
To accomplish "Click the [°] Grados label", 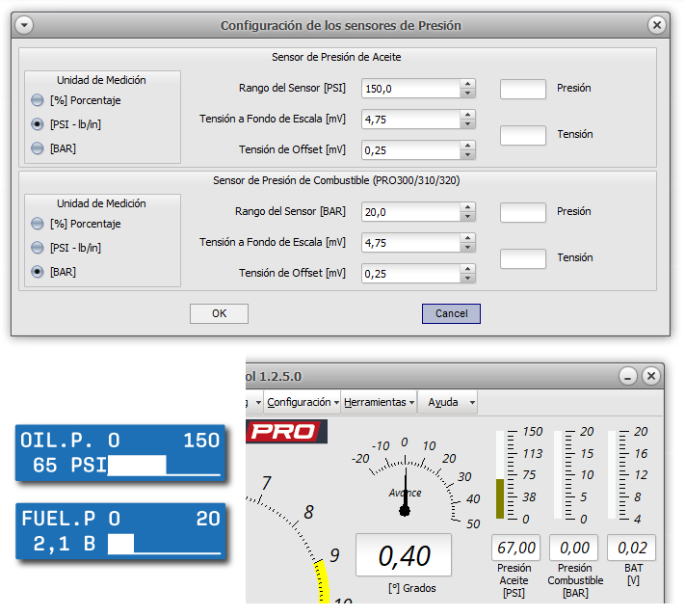I will (412, 588).
